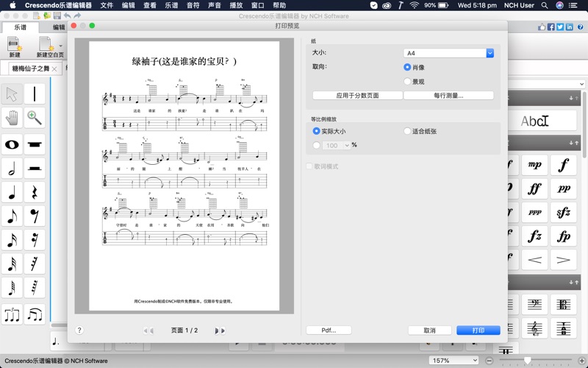Open the 157% zoom level dropdown
The width and height of the screenshot is (588, 368).
pos(453,361)
